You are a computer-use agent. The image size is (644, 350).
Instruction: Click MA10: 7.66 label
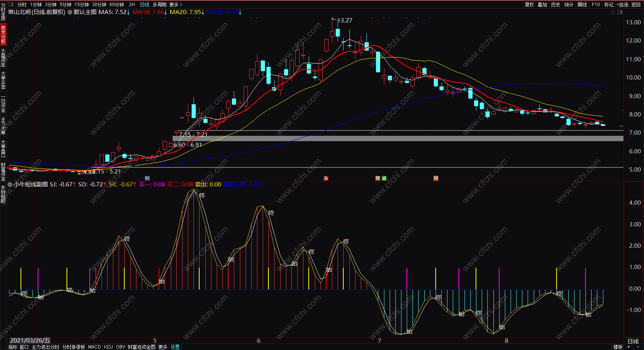[150, 12]
